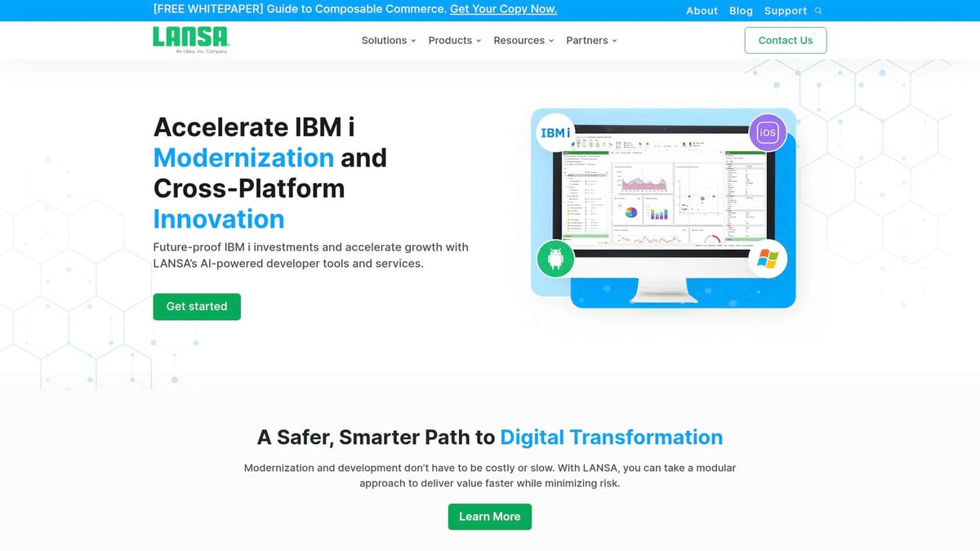Click the LANSA logo
The width and height of the screenshot is (980, 551).
click(191, 39)
